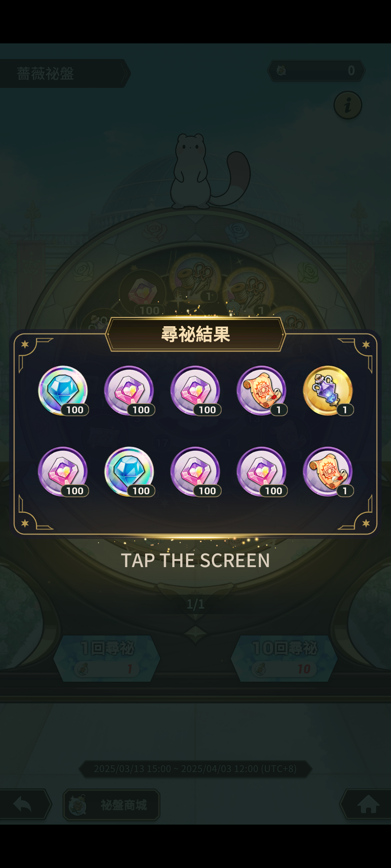Click the third pink gem reward in bottom row
Image resolution: width=391 pixels, height=868 pixels.
coord(262,472)
